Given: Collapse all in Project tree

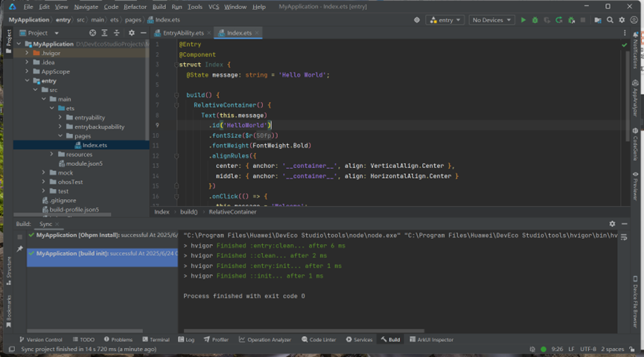Looking at the screenshot, I should point(117,33).
